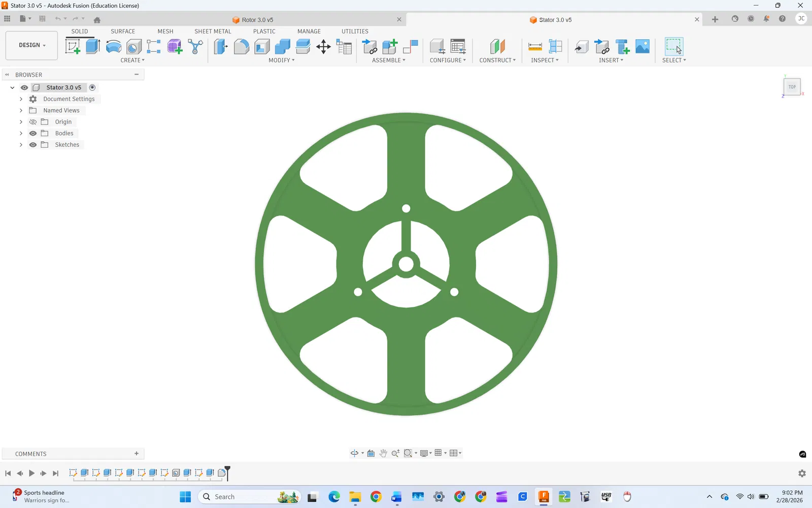Expand the Bodies folder

pos(21,133)
